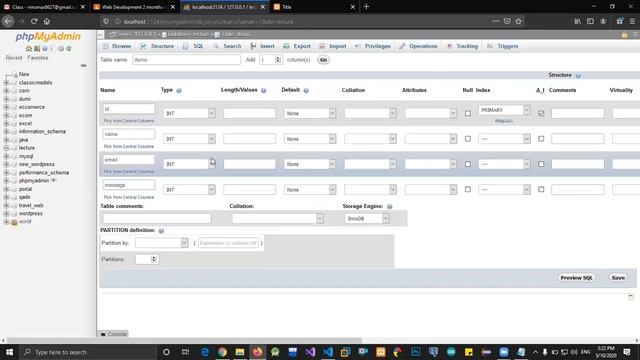Open Type dropdown for the email column
640x360 pixels.
click(x=189, y=164)
